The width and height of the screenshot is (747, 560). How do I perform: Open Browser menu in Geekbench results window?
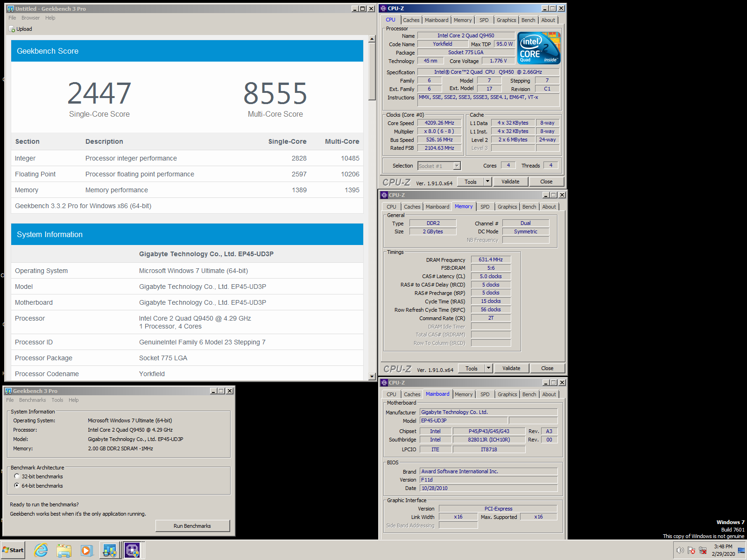30,18
